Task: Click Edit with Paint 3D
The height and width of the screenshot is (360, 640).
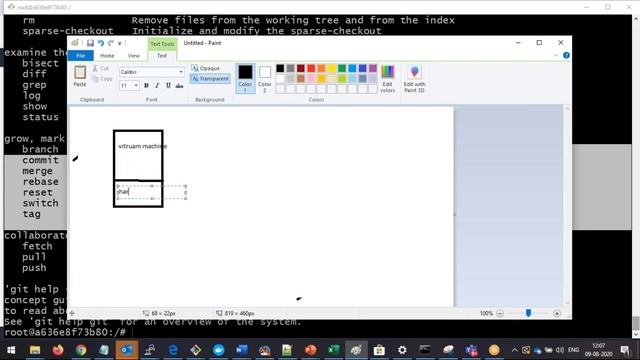Action: coord(414,79)
